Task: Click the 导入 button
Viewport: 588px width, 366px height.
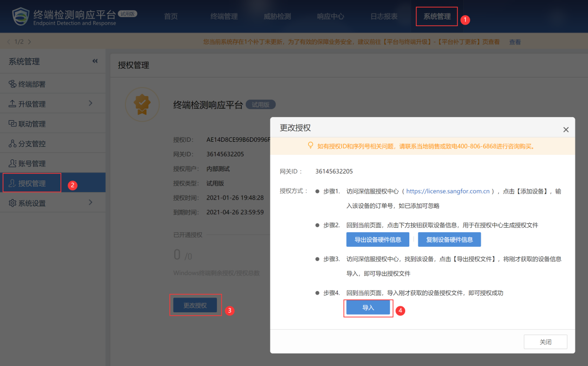Action: (368, 308)
